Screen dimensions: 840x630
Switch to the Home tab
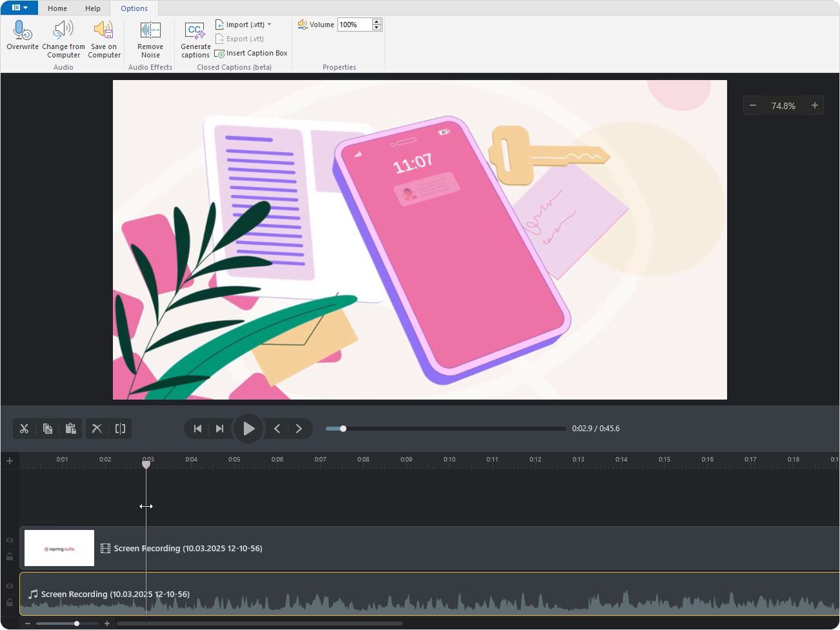(x=57, y=8)
